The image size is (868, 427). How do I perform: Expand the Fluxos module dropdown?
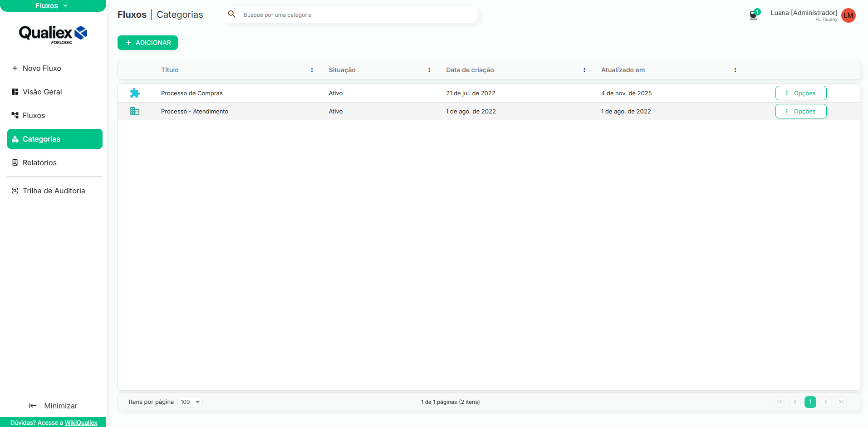[52, 5]
